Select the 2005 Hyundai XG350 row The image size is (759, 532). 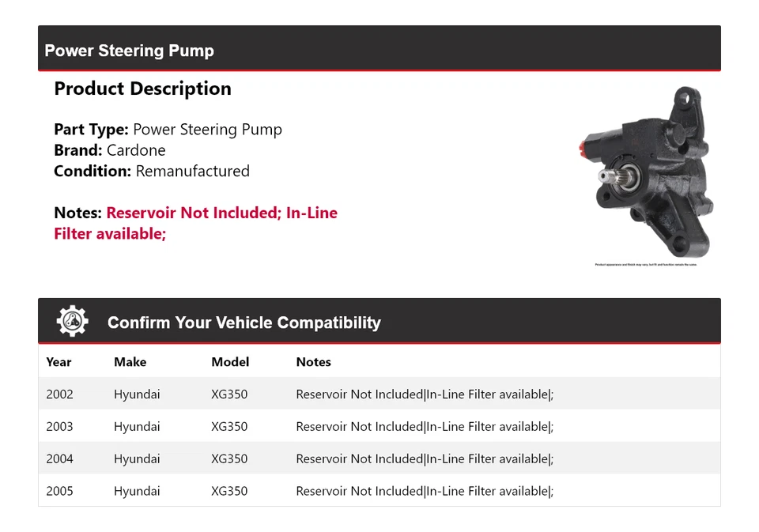tap(379, 491)
